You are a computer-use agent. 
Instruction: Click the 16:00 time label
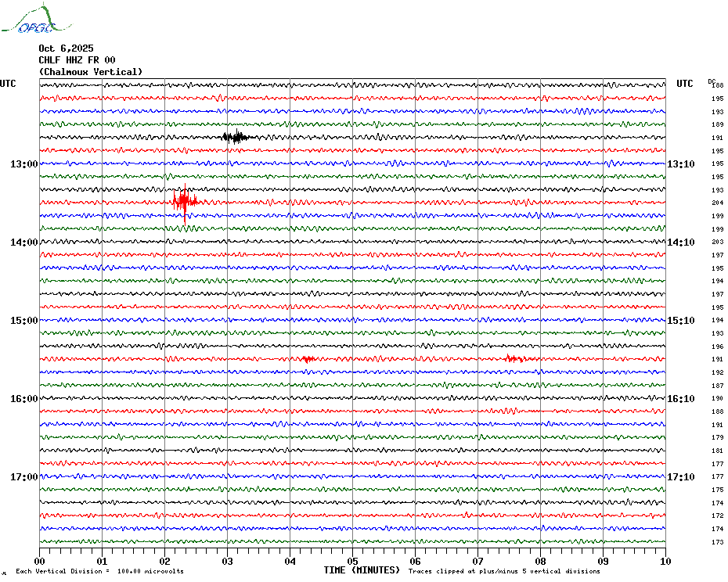(24, 399)
